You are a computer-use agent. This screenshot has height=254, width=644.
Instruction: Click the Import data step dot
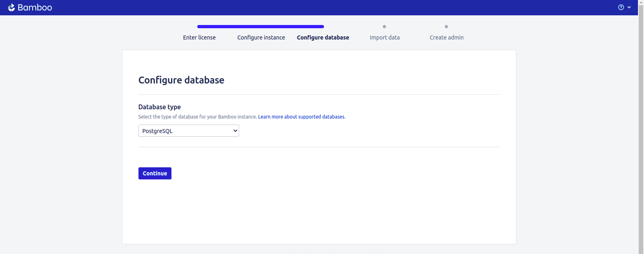coord(384,27)
